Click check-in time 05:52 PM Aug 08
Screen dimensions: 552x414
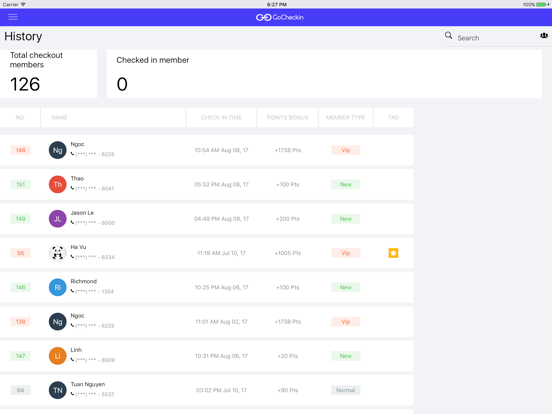coord(221,184)
